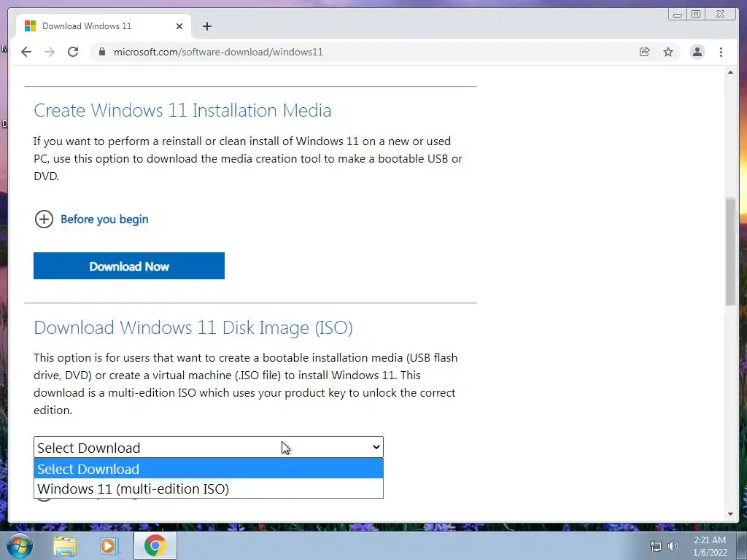Choose the highlighted Select Download option
Screen dimensions: 747x560
(x=209, y=469)
